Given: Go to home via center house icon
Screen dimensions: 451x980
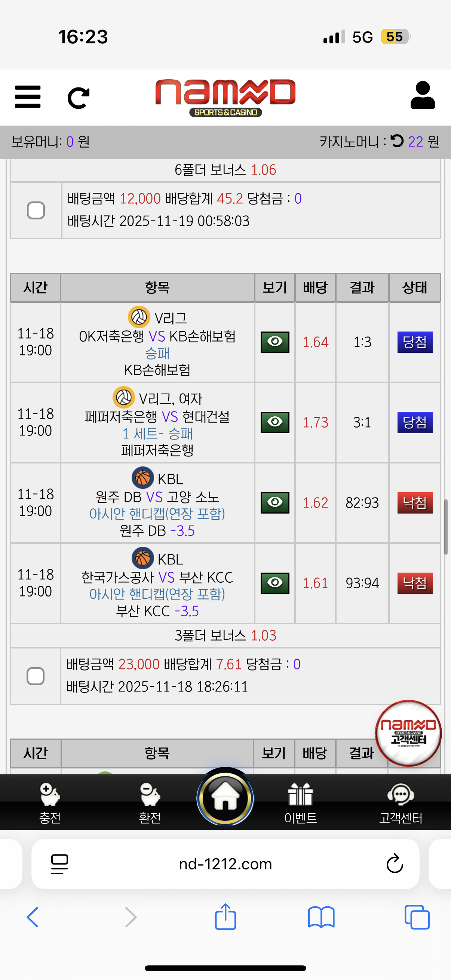Looking at the screenshot, I should pyautogui.click(x=225, y=797).
